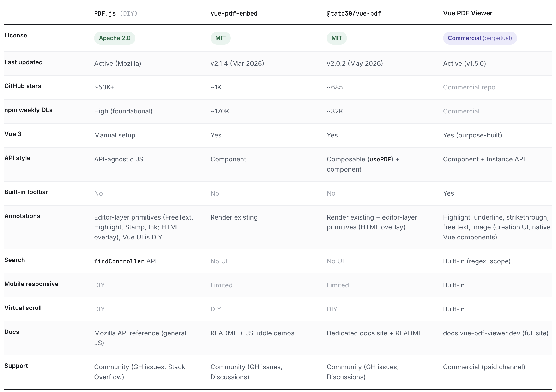Select the vue-pdf-embed column header
Image resolution: width=556 pixels, height=392 pixels.
[x=234, y=13]
